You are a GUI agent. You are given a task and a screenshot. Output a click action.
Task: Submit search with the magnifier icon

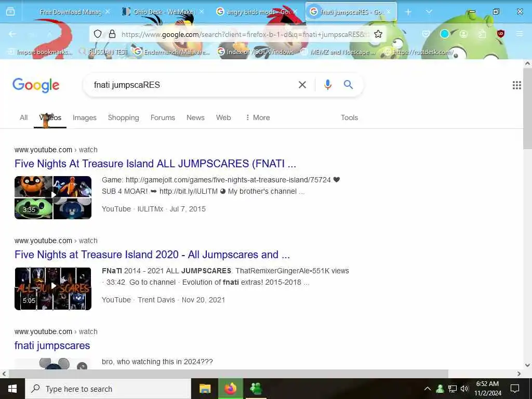coord(349,85)
